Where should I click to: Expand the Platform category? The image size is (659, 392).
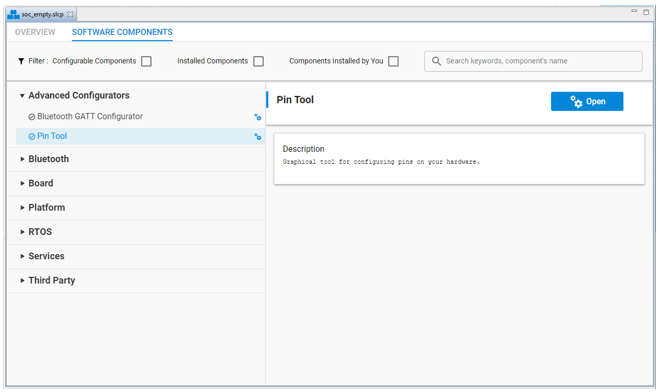22,208
